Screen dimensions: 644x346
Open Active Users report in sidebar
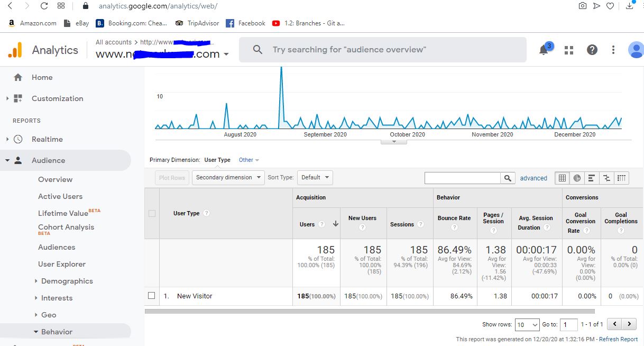tap(60, 196)
